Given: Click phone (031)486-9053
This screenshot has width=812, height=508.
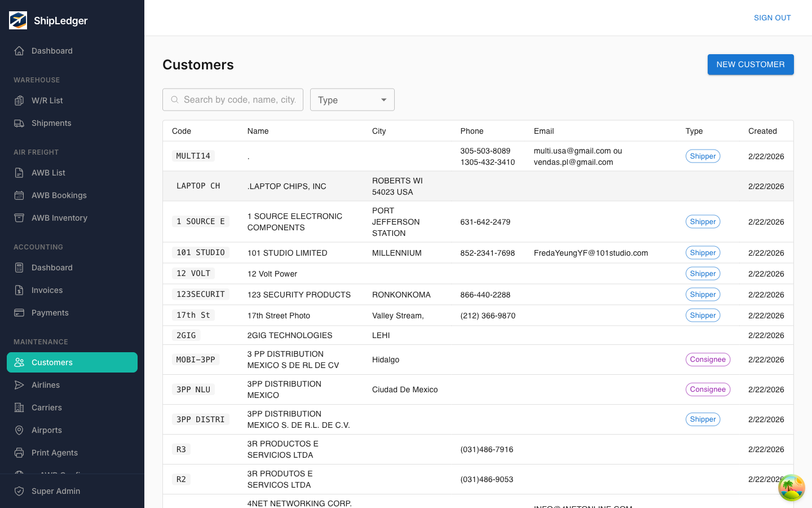Looking at the screenshot, I should [x=487, y=479].
